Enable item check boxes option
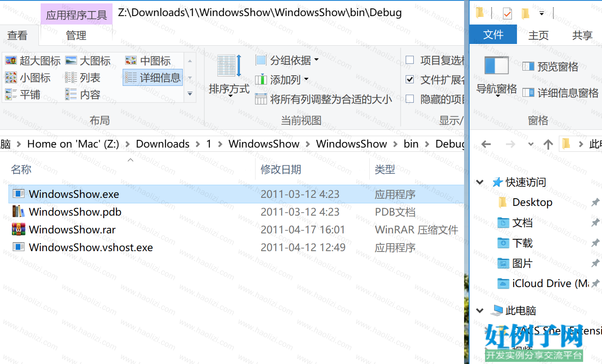Viewport: 602px width, 364px height. pyautogui.click(x=410, y=60)
